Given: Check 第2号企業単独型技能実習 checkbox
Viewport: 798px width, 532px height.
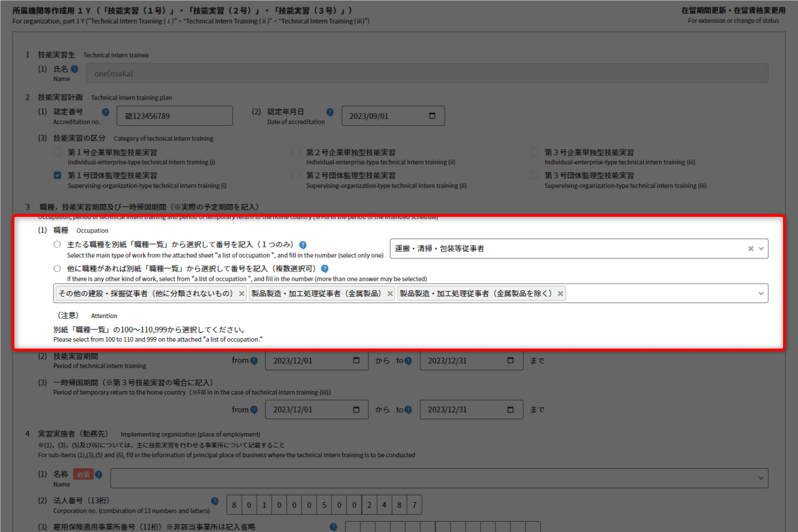Looking at the screenshot, I should (296, 152).
